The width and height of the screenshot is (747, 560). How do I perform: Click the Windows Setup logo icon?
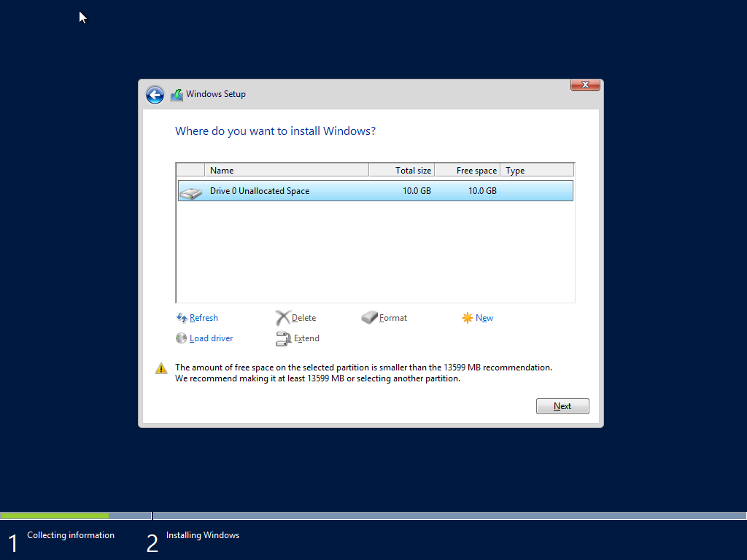(x=176, y=94)
